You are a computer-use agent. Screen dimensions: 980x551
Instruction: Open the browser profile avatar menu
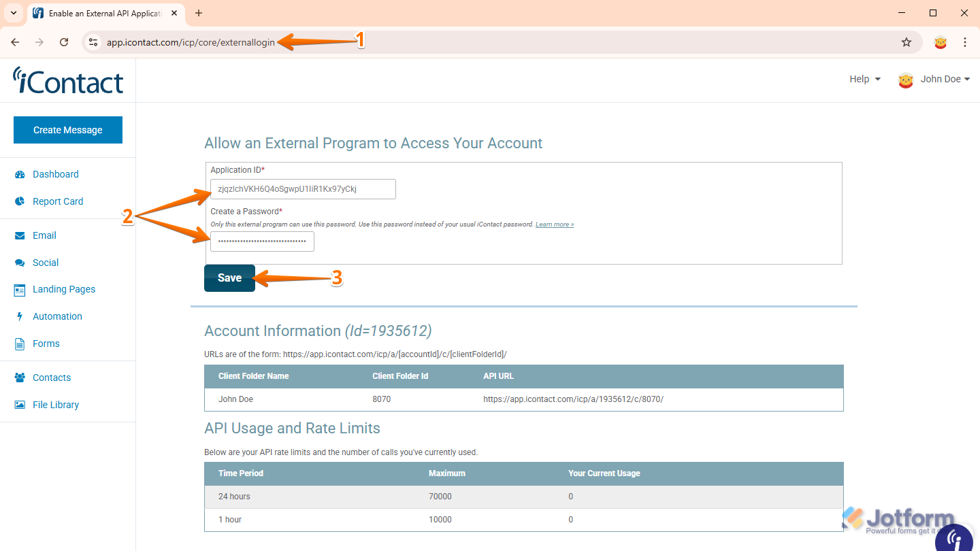click(x=941, y=41)
